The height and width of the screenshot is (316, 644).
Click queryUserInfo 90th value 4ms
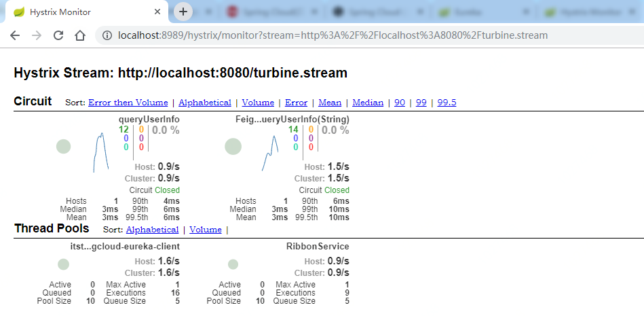tap(172, 201)
